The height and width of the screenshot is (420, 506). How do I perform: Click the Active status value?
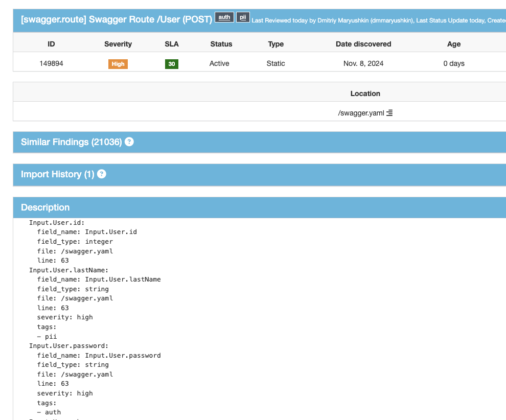(219, 63)
